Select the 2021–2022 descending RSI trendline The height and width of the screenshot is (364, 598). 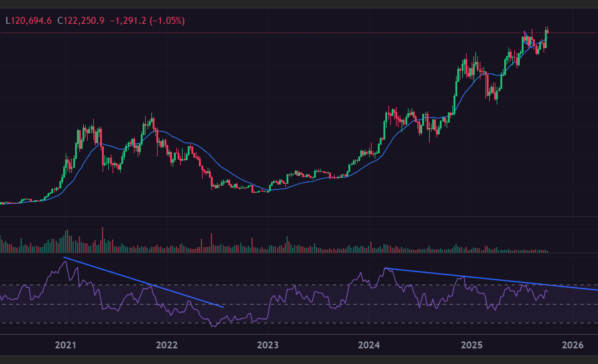[143, 282]
